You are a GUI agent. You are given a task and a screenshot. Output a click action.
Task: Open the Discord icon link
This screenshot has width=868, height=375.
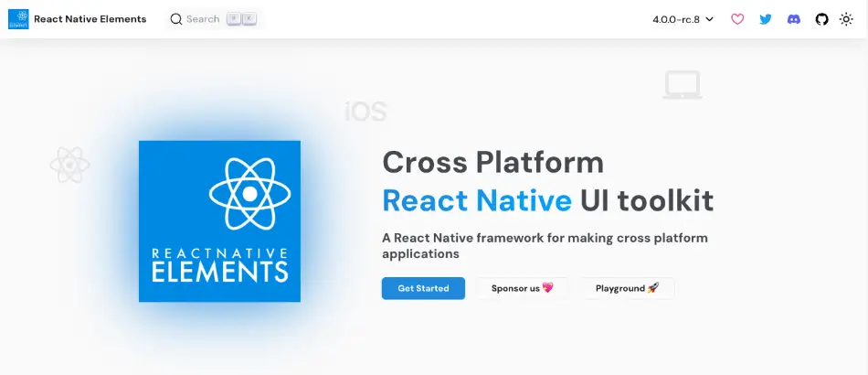tap(794, 19)
